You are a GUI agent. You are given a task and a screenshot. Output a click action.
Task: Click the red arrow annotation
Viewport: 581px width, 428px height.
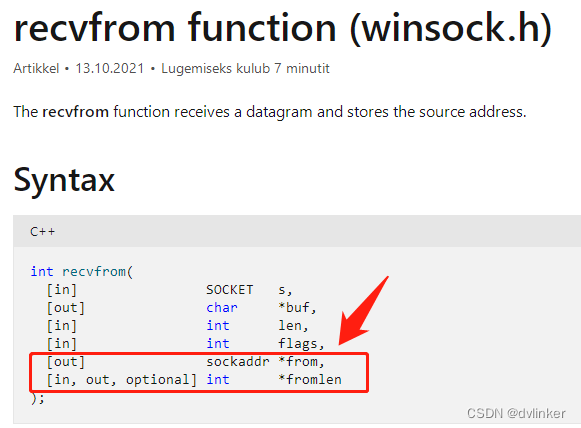click(363, 311)
